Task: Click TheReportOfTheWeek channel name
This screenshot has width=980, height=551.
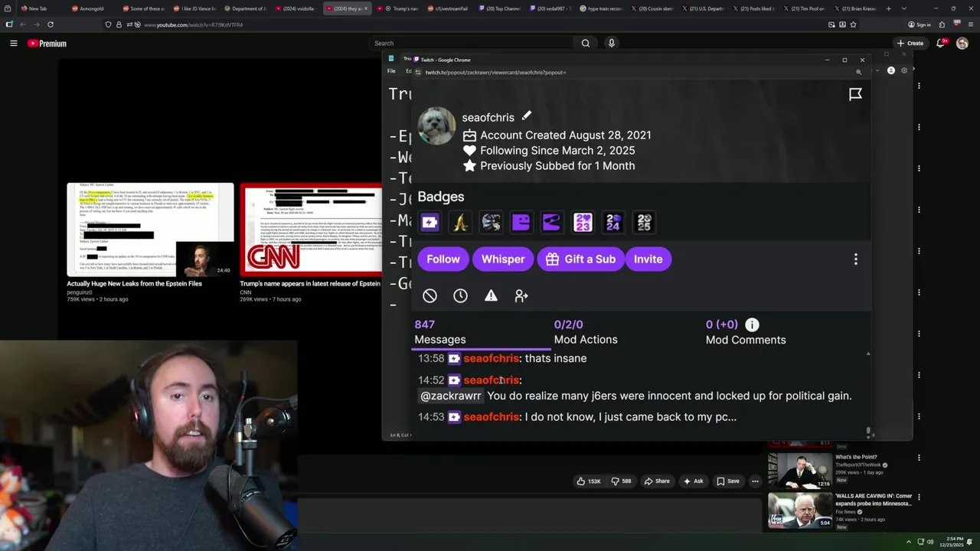Action: click(857, 465)
